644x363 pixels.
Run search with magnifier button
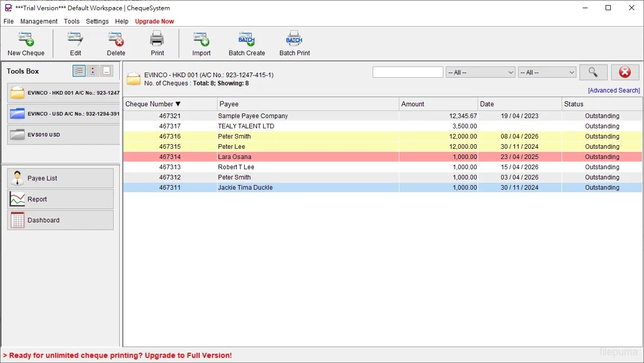pos(593,72)
